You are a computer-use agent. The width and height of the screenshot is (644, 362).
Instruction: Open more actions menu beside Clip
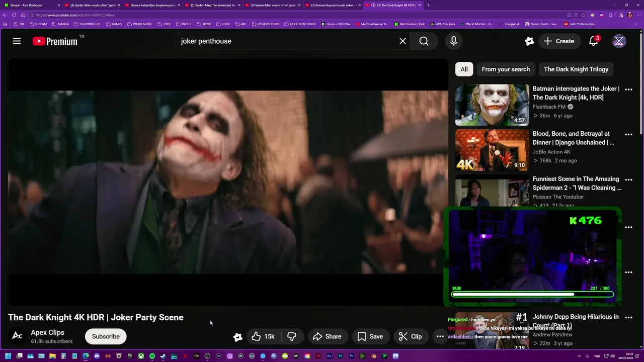tap(440, 336)
